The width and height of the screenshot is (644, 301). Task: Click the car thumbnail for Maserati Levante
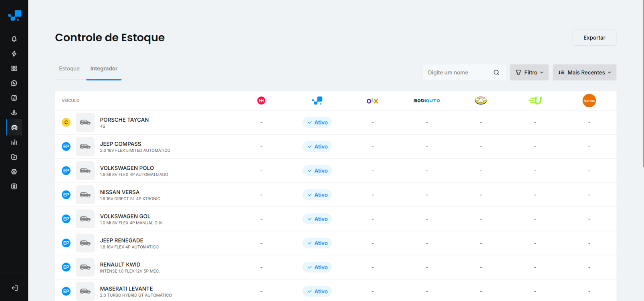(x=85, y=291)
